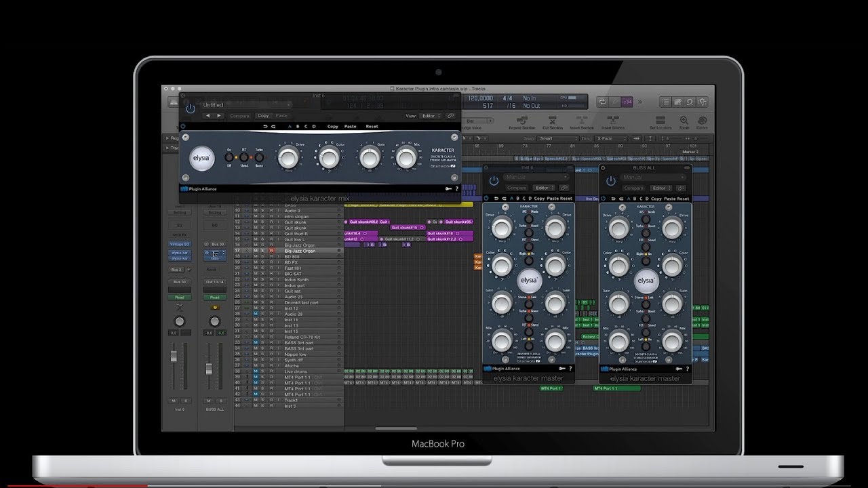Image resolution: width=868 pixels, height=488 pixels.
Task: Select preset slot D in karacter mix
Action: (315, 126)
